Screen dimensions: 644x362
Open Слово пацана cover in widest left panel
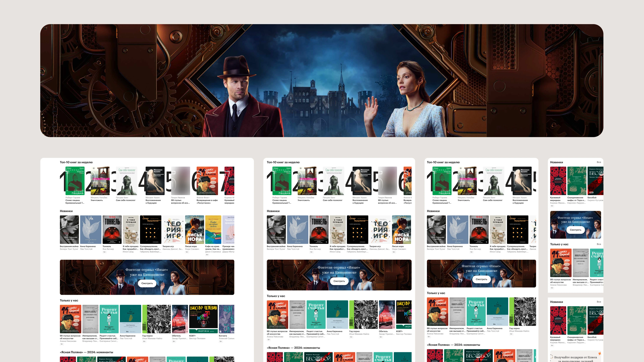[75, 181]
